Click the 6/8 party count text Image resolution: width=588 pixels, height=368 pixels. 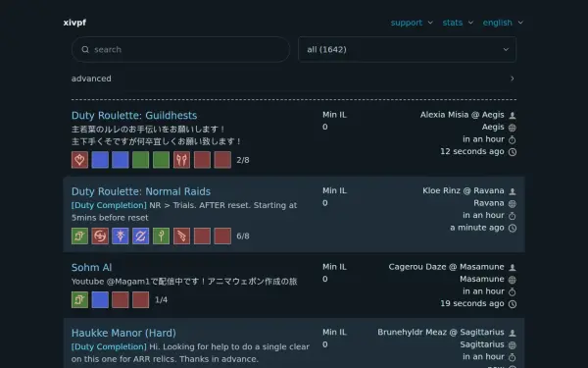tap(243, 237)
